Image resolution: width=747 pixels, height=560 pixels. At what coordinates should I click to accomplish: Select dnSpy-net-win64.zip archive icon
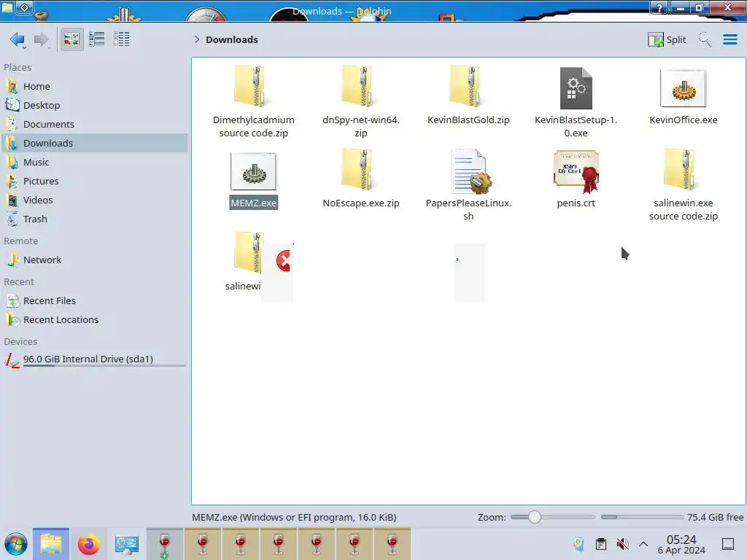pyautogui.click(x=360, y=87)
